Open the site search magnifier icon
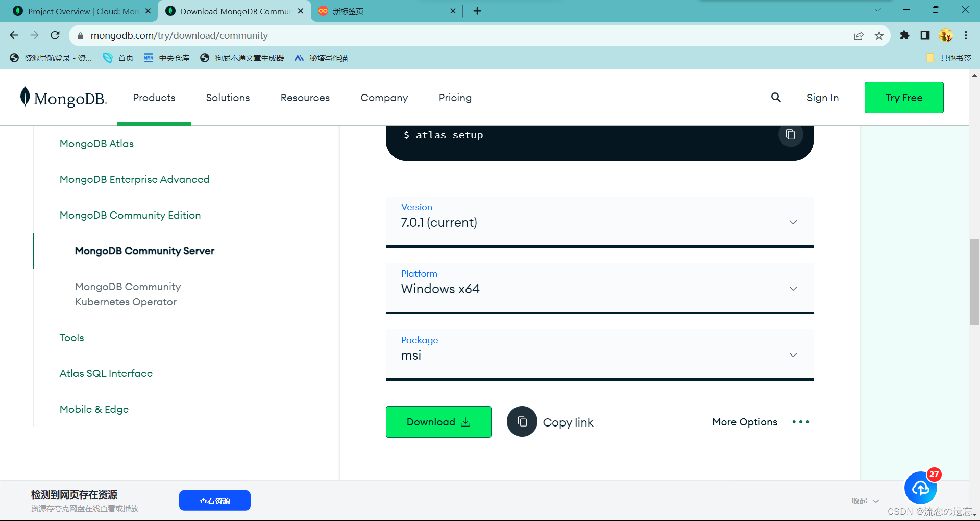 pyautogui.click(x=776, y=97)
